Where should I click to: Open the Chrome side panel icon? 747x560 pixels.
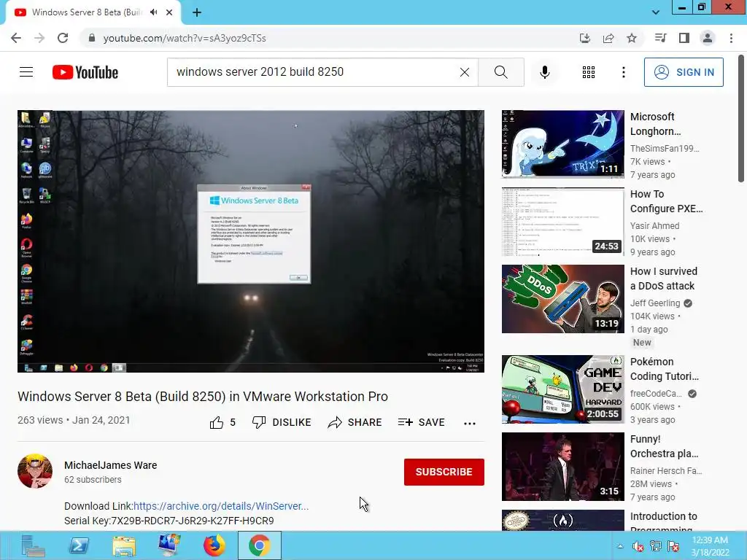pyautogui.click(x=684, y=38)
